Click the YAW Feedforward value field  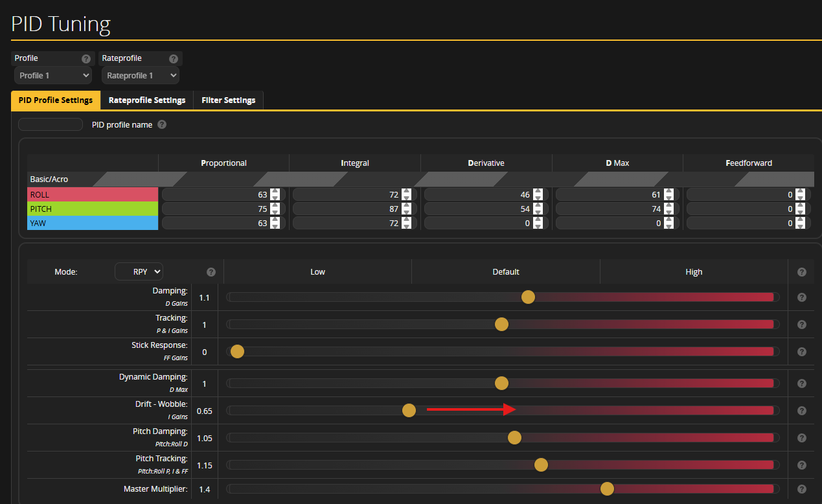(749, 223)
